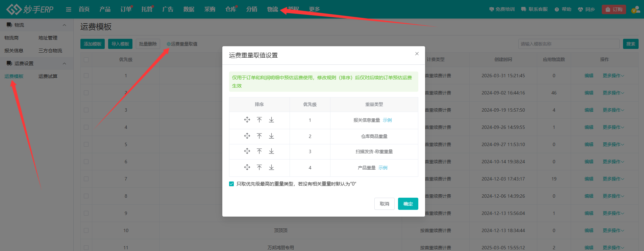Viewport: 644px width, 251px height.
Task: Move 产品重量 row to top
Action: pyautogui.click(x=259, y=167)
